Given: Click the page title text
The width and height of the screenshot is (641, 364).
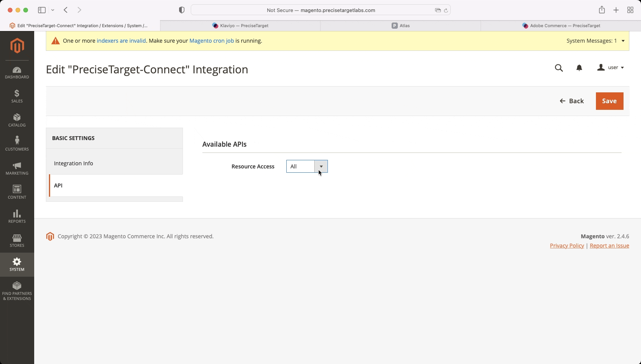Looking at the screenshot, I should click(147, 69).
